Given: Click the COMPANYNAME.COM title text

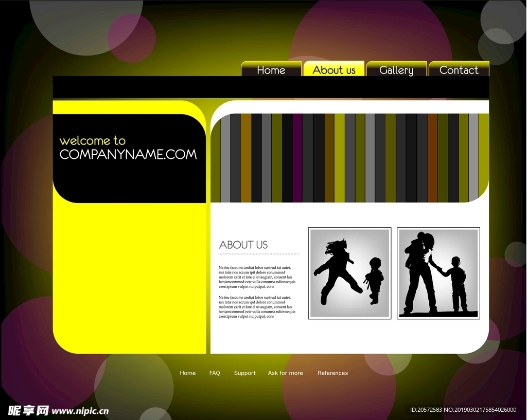Looking at the screenshot, I should tap(128, 154).
